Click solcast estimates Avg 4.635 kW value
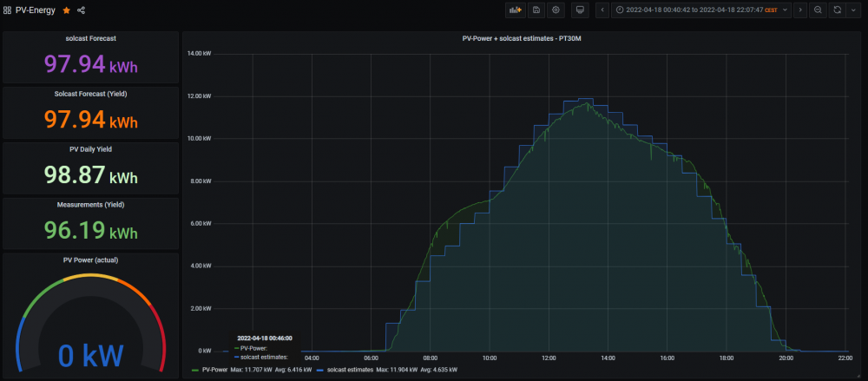This screenshot has width=868, height=381. click(x=439, y=369)
